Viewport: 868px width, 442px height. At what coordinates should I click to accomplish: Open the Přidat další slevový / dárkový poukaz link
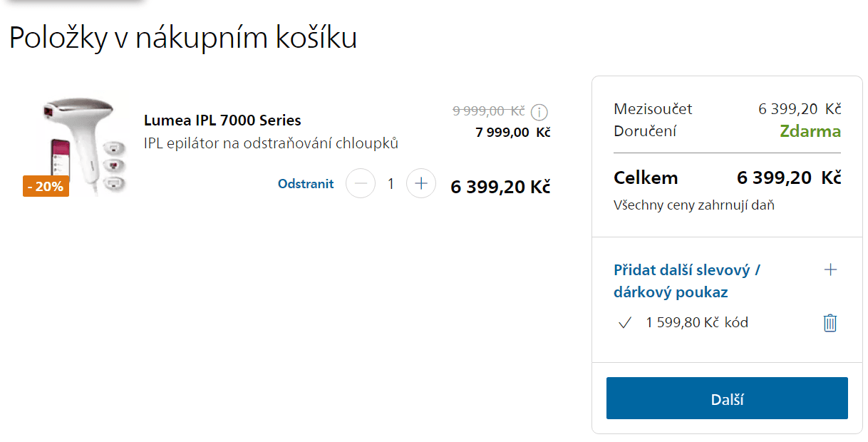click(687, 281)
